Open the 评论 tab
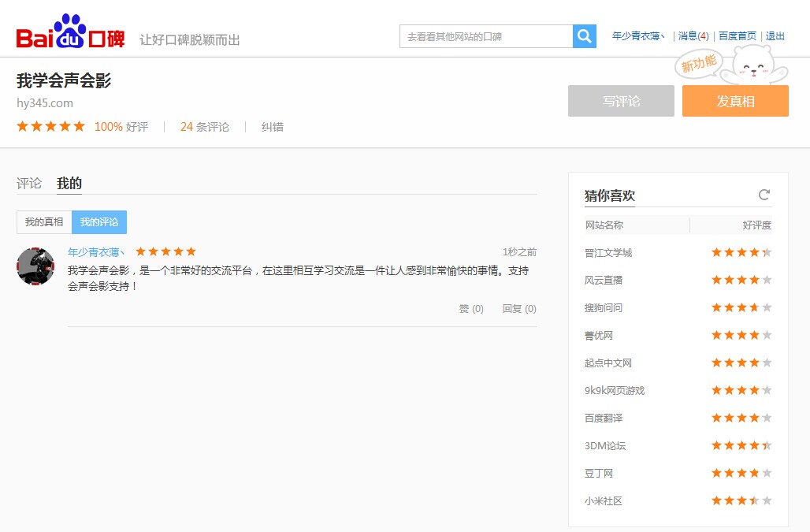810x532 pixels. 29,183
